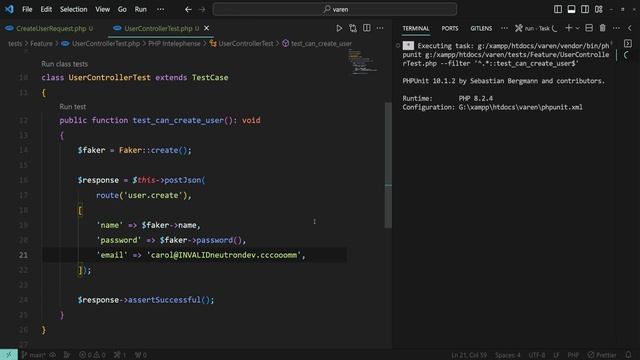640x360 pixels.
Task: Create a new terminal with the plus icon
Action: pyautogui.click(x=569, y=28)
